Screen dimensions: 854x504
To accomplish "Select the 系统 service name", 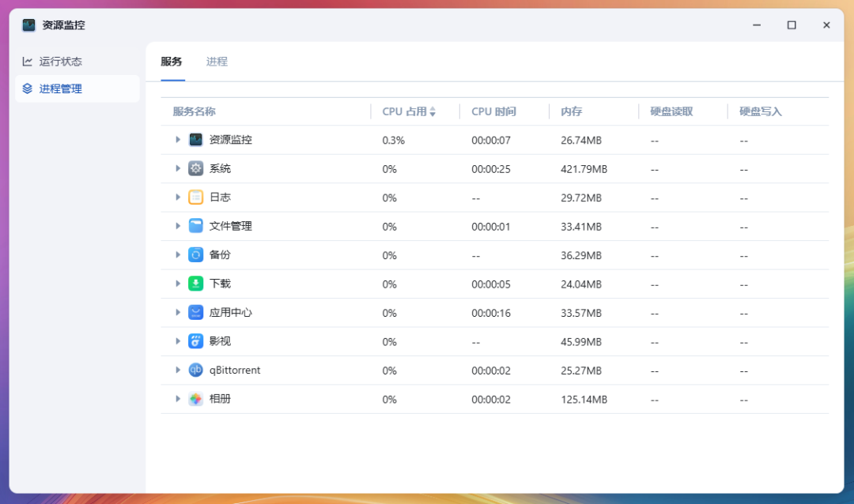I will click(x=220, y=169).
